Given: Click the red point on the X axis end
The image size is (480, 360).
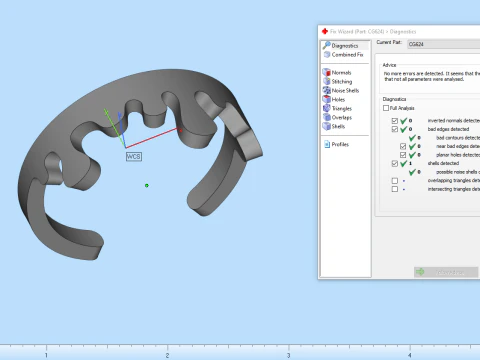Looking at the screenshot, I should click(180, 130).
